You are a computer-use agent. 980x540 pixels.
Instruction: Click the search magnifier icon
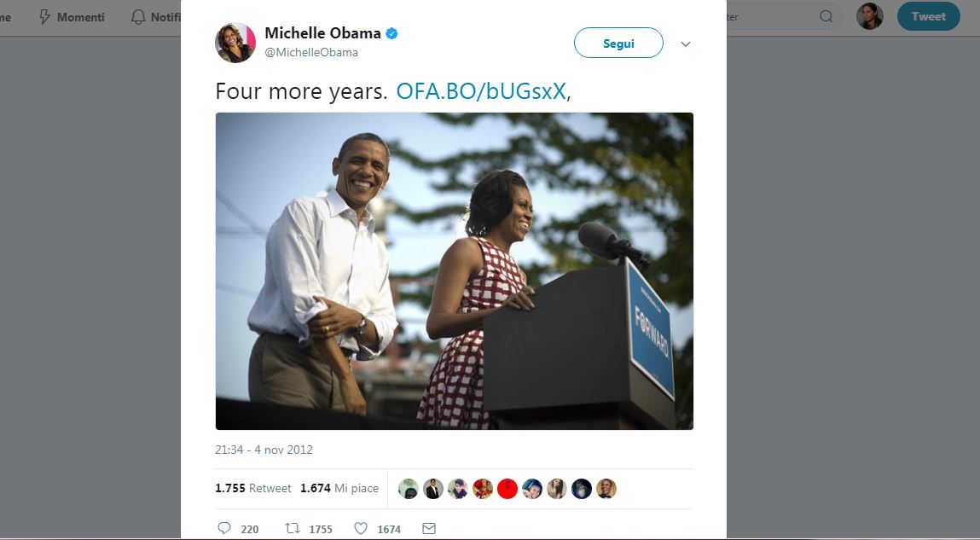click(826, 16)
